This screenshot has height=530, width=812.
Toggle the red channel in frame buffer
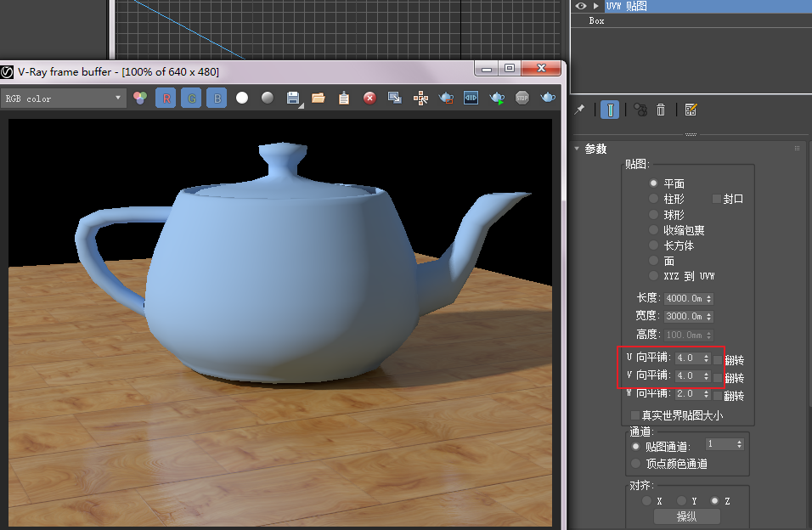point(166,99)
